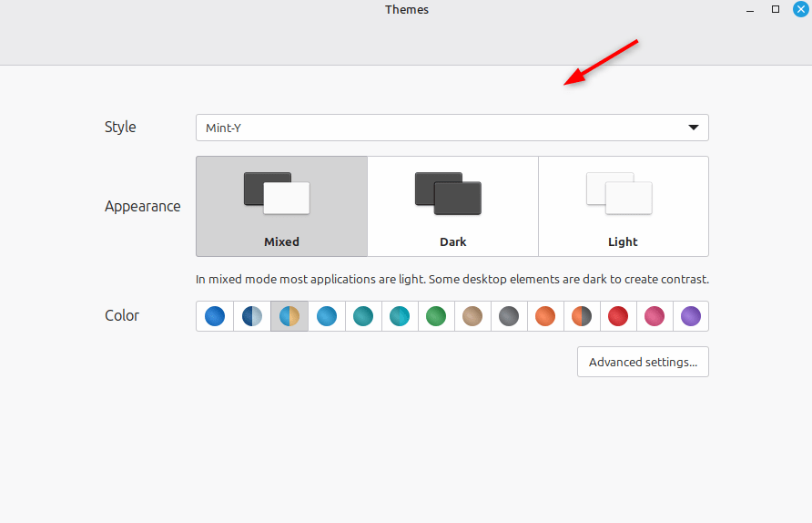The height and width of the screenshot is (523, 812).
Task: Select the Mixed appearance option
Action: [x=281, y=206]
